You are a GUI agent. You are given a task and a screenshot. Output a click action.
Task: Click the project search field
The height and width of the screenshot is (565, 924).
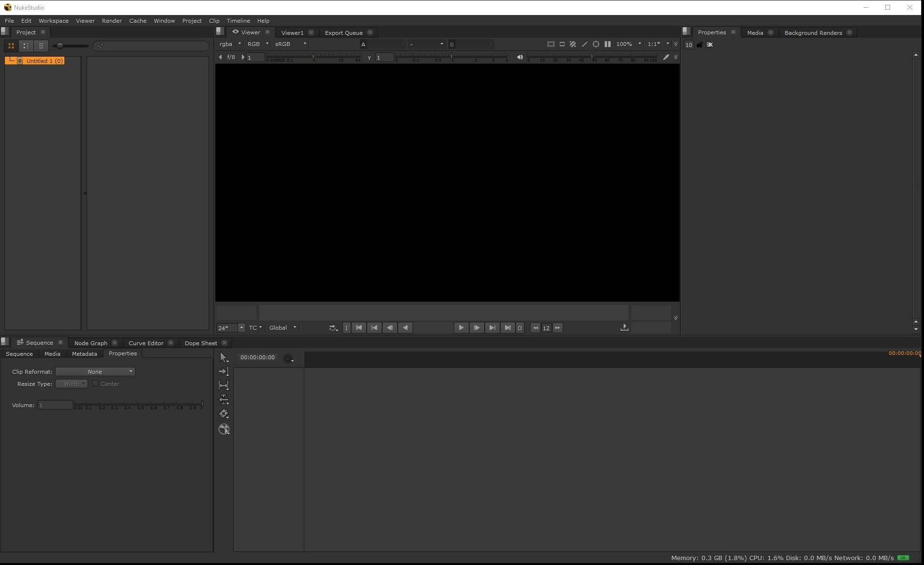click(151, 46)
